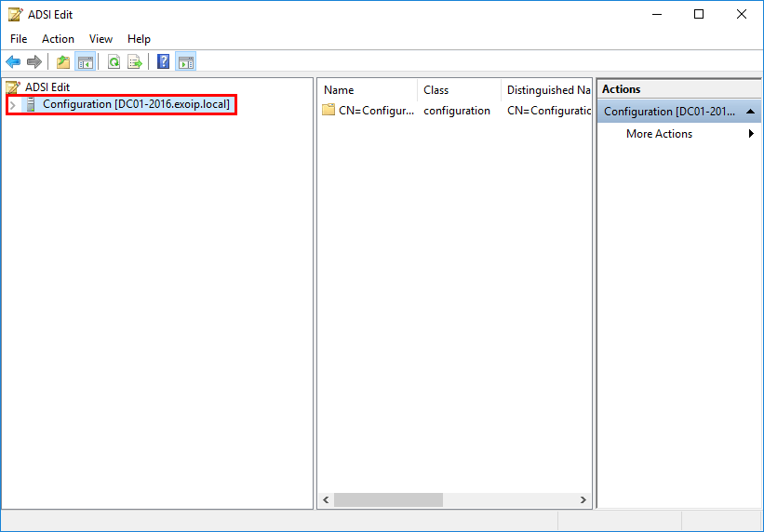Open the File menu
Screen dimensions: 764x532
pos(19,39)
